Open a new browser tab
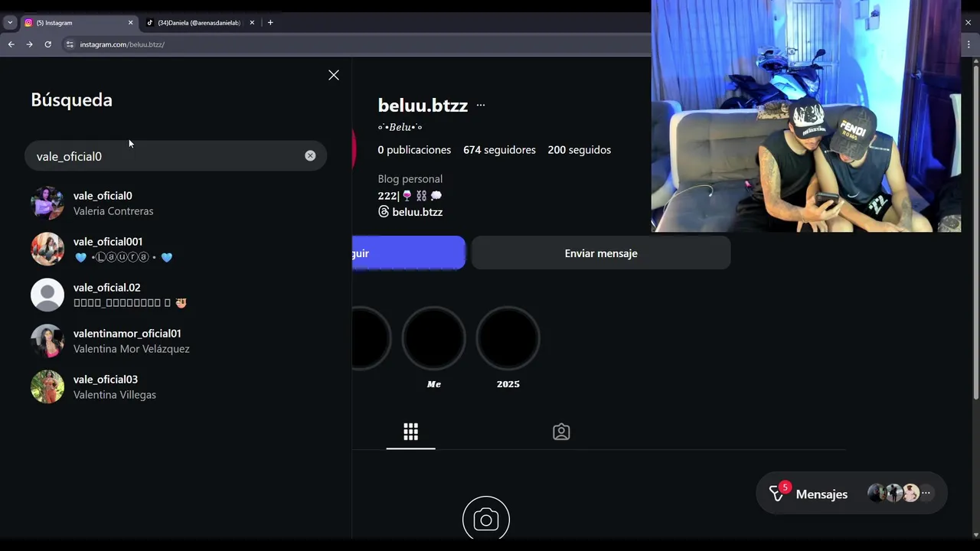 point(270,23)
